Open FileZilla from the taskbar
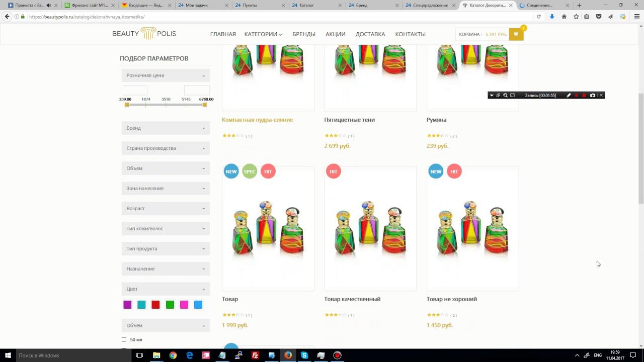The width and height of the screenshot is (644, 362). (x=255, y=355)
